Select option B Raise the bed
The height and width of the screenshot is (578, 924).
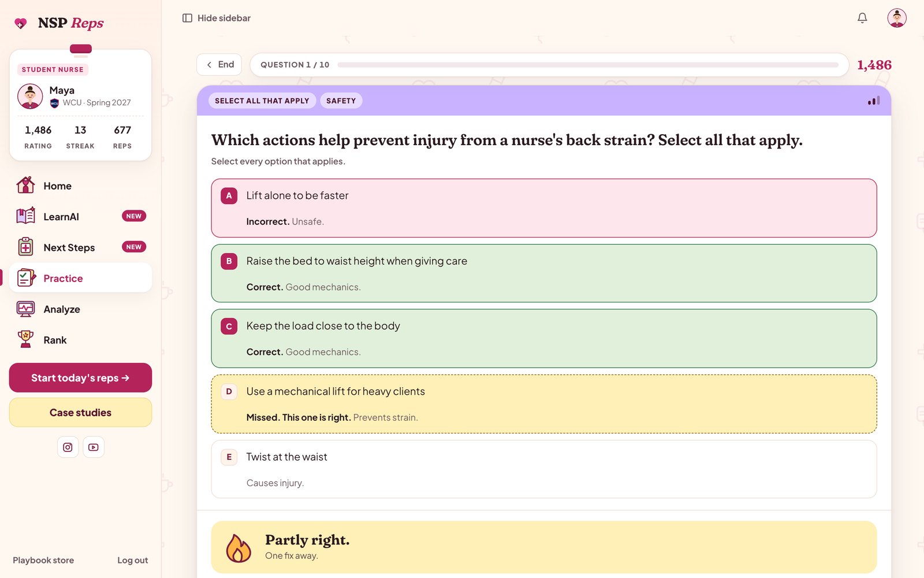coord(544,273)
